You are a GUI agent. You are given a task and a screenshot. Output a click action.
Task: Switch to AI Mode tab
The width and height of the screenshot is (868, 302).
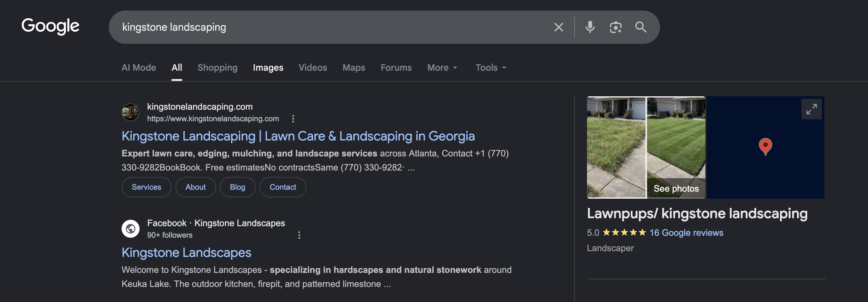139,68
